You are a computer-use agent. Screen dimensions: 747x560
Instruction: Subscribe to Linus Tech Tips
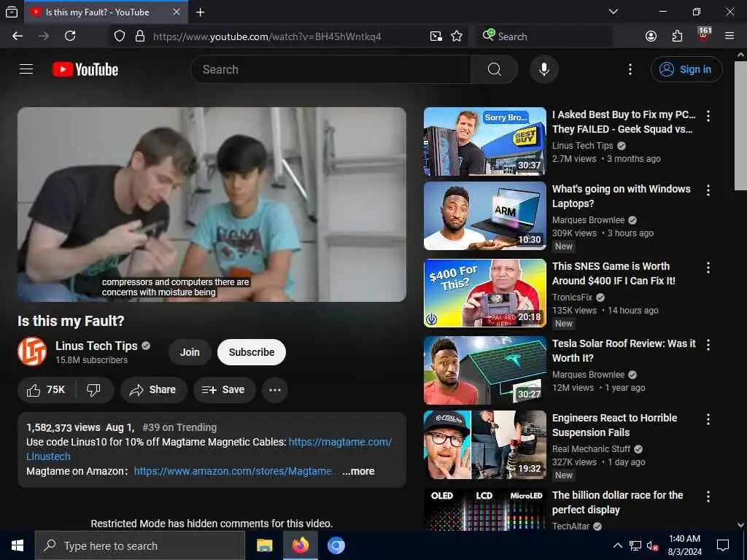[252, 352]
